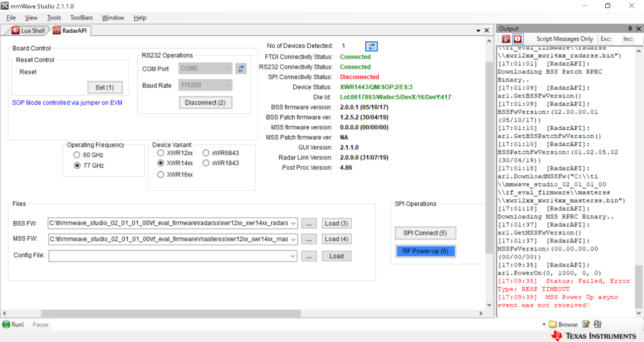This screenshot has height=342, width=644.
Task: Click the Texas Instruments logo
Action: point(594,336)
